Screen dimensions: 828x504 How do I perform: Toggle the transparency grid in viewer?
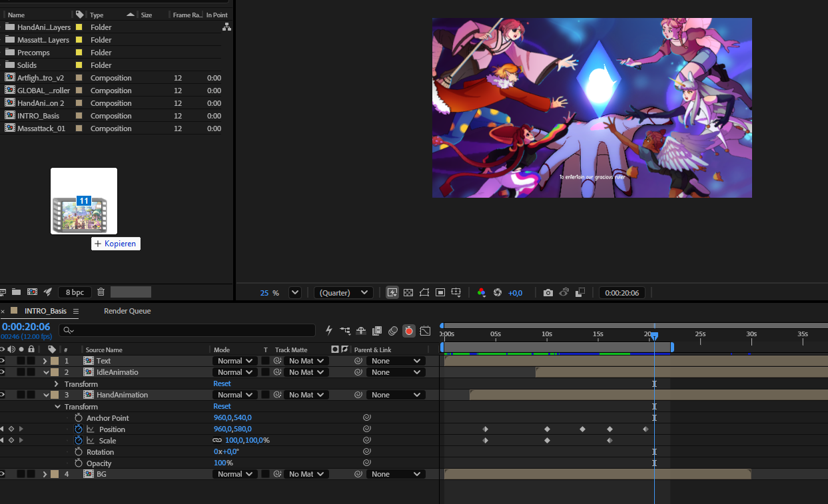[x=408, y=292]
